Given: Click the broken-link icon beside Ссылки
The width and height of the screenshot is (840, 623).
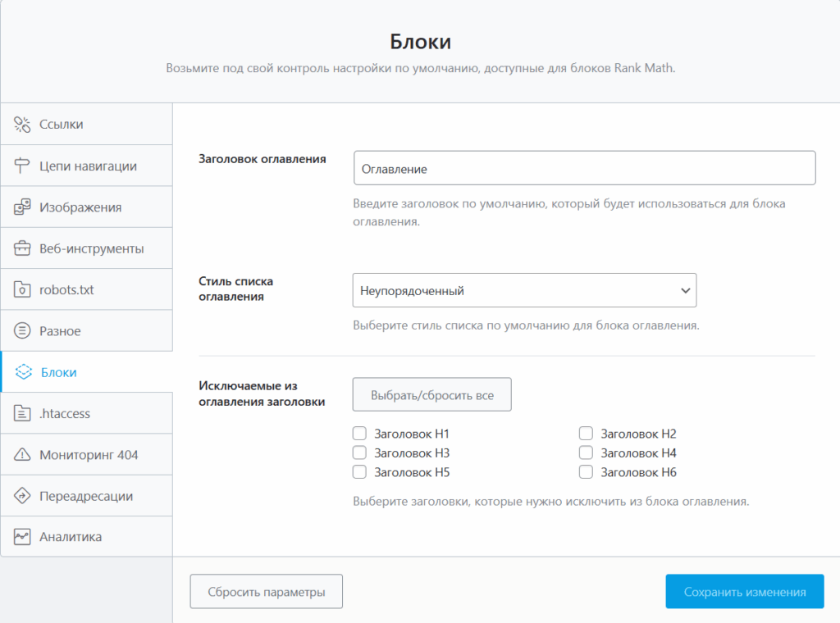Looking at the screenshot, I should [23, 125].
